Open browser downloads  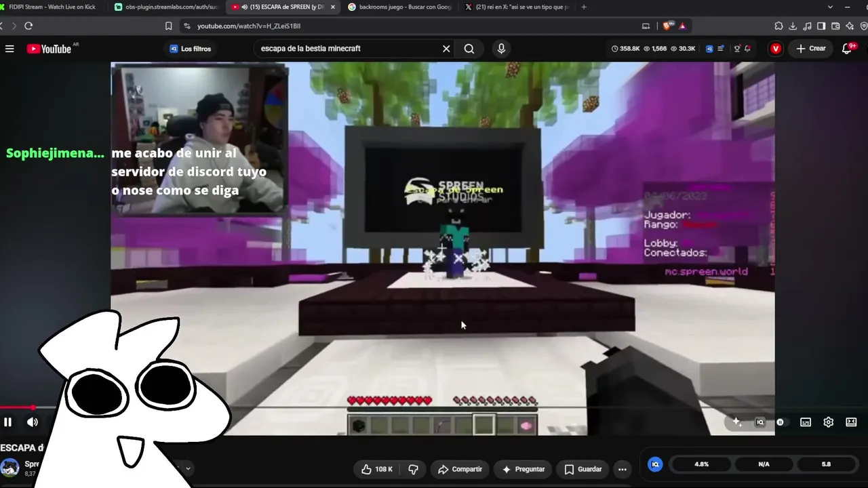793,26
